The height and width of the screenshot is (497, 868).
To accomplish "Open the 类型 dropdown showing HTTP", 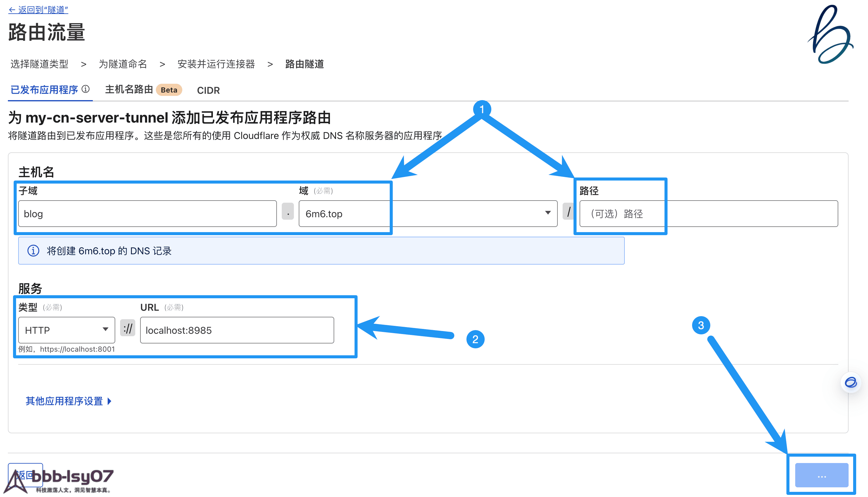I will [66, 330].
